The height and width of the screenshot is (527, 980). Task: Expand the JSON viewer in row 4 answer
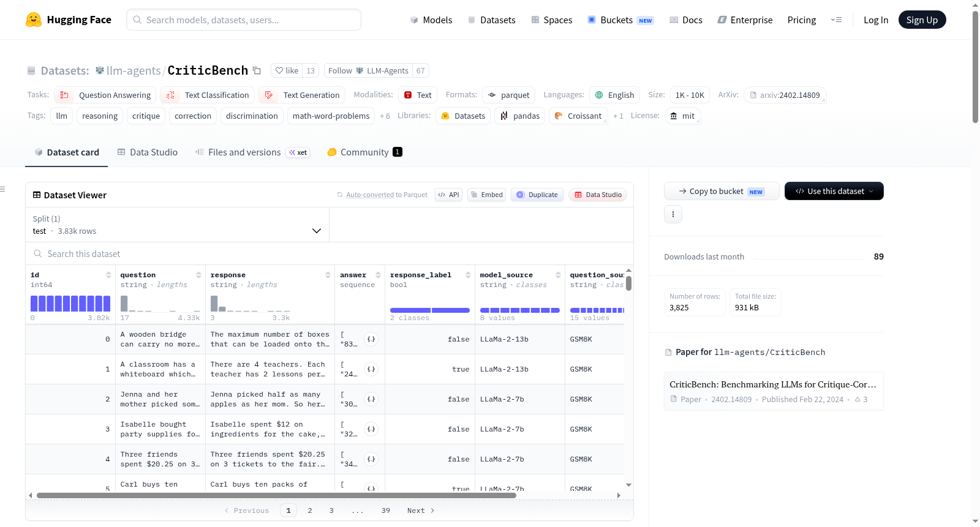tap(371, 459)
